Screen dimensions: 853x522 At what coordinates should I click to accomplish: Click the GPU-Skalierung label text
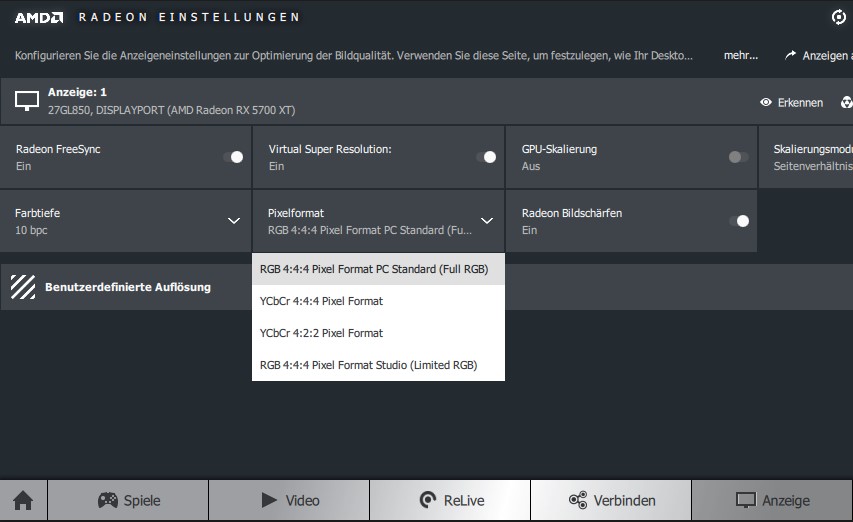coord(559,149)
